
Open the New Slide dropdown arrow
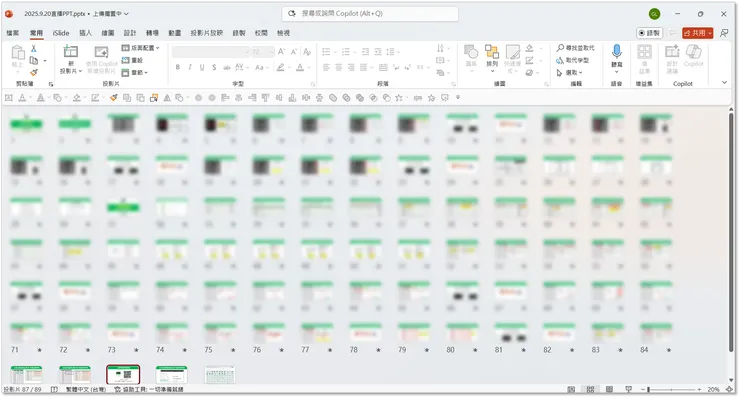[x=81, y=71]
